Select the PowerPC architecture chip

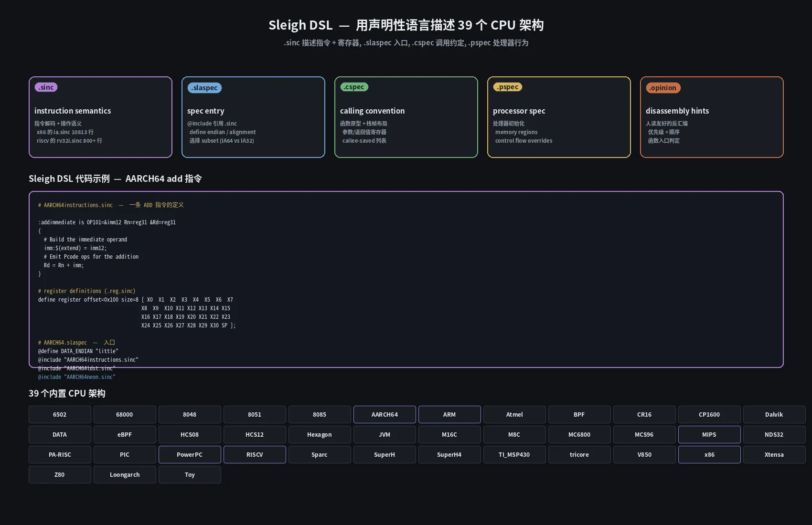pos(190,454)
